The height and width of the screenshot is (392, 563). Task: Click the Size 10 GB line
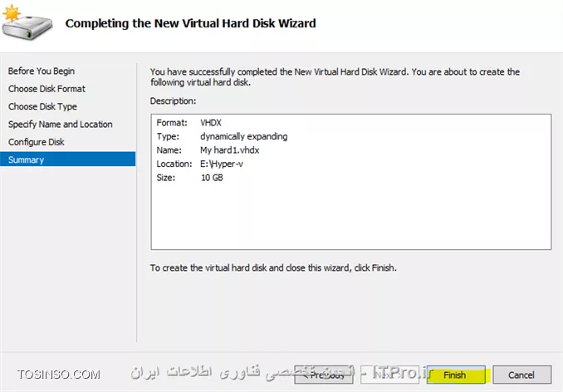tap(189, 178)
